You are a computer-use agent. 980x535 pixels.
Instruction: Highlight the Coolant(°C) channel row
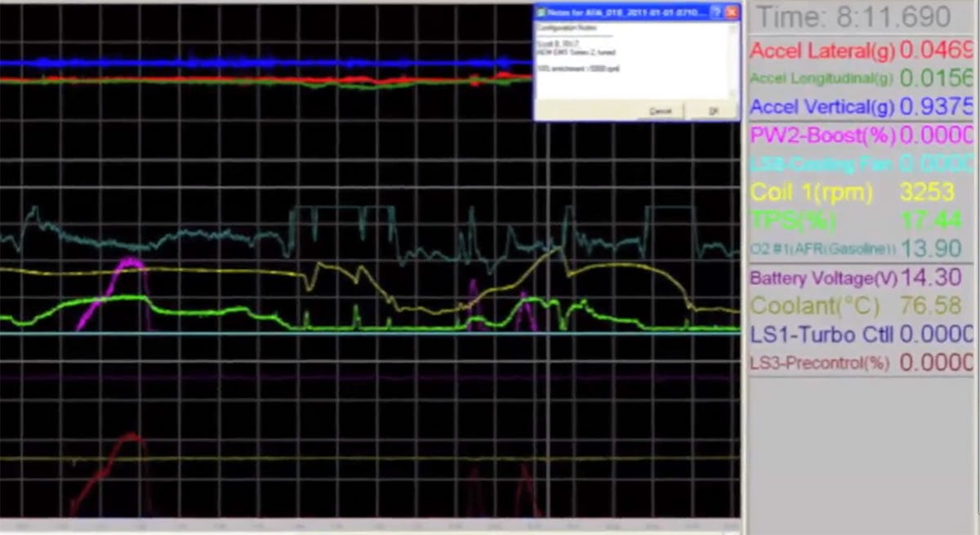pyautogui.click(x=814, y=306)
